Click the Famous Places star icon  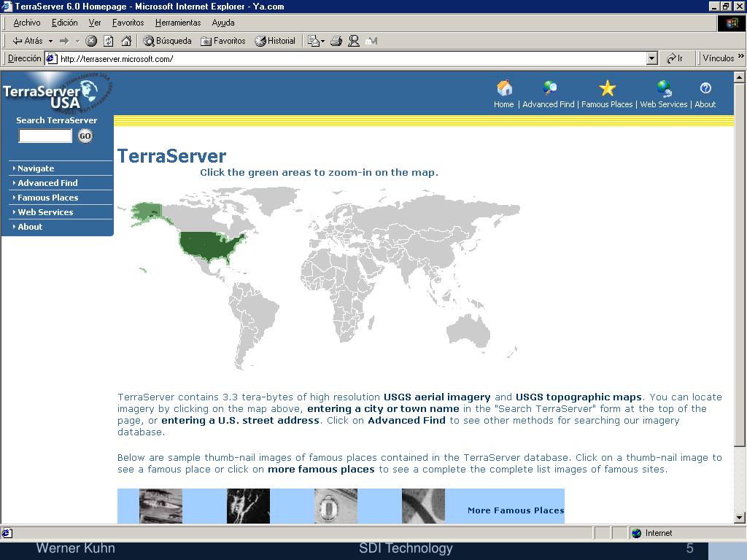point(608,88)
